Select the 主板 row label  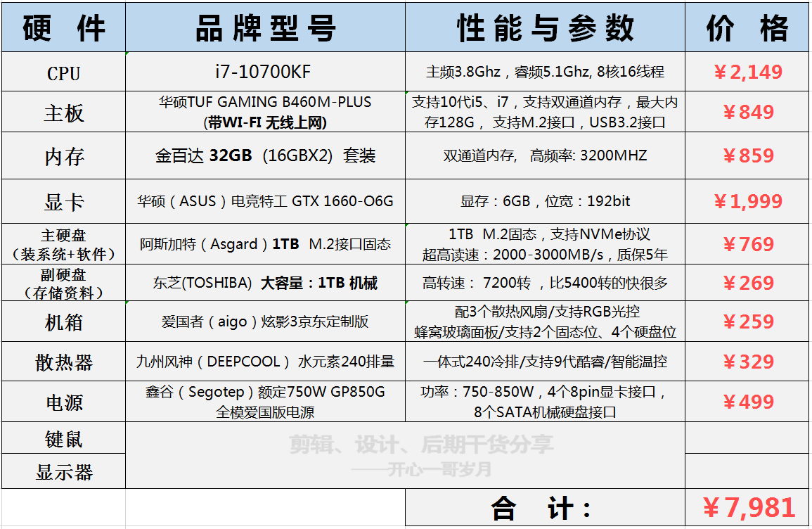(x=63, y=112)
